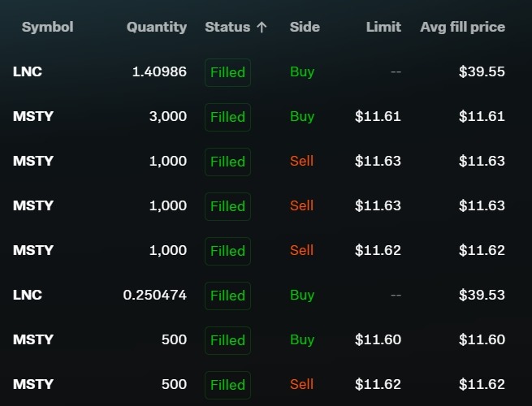Viewport: 532px width, 406px height.
Task: Click Filled badge on MSTY 500 Buy order
Action: pos(227,340)
